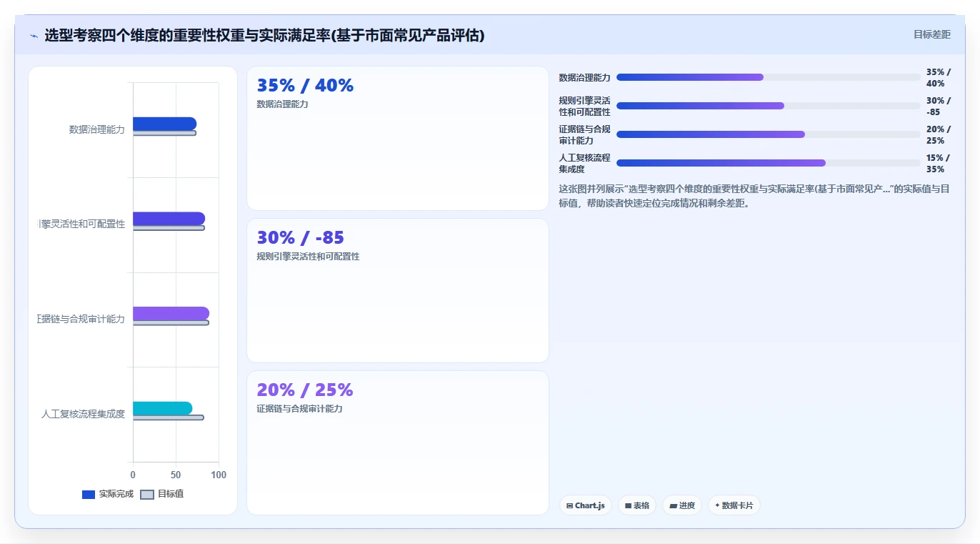Click the grey 目标值 legend swatch

pyautogui.click(x=147, y=495)
